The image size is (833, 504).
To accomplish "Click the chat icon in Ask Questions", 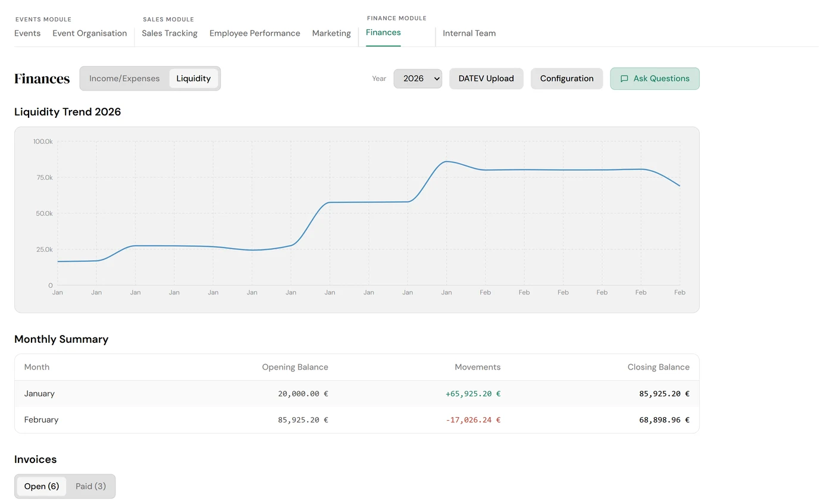I will click(624, 79).
